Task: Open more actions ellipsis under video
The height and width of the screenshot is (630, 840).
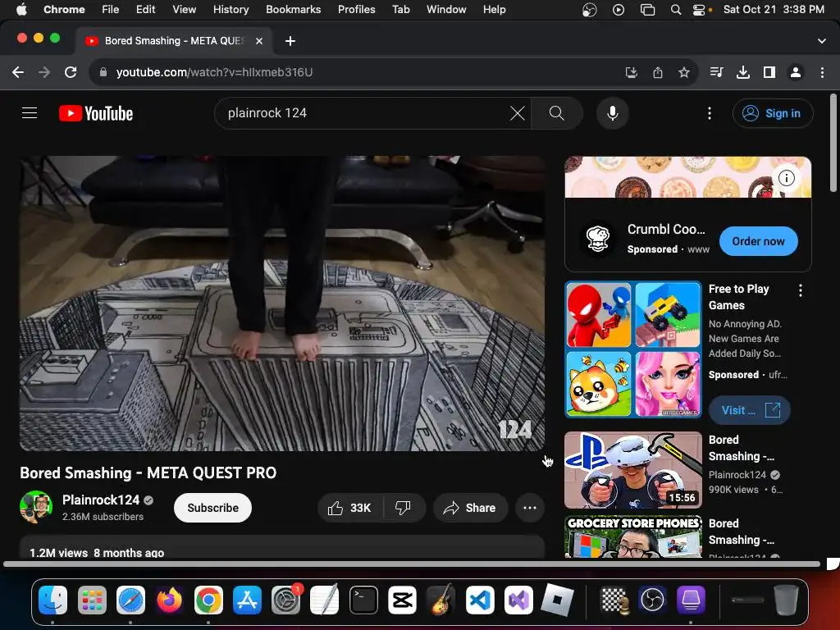Action: pyautogui.click(x=529, y=508)
